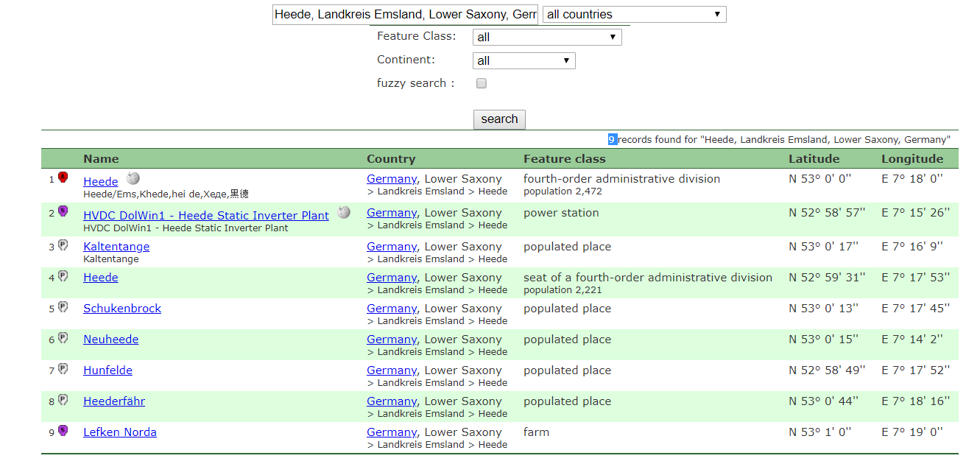The height and width of the screenshot is (464, 980).
Task: Open the Heede link in row 4
Action: tap(101, 277)
